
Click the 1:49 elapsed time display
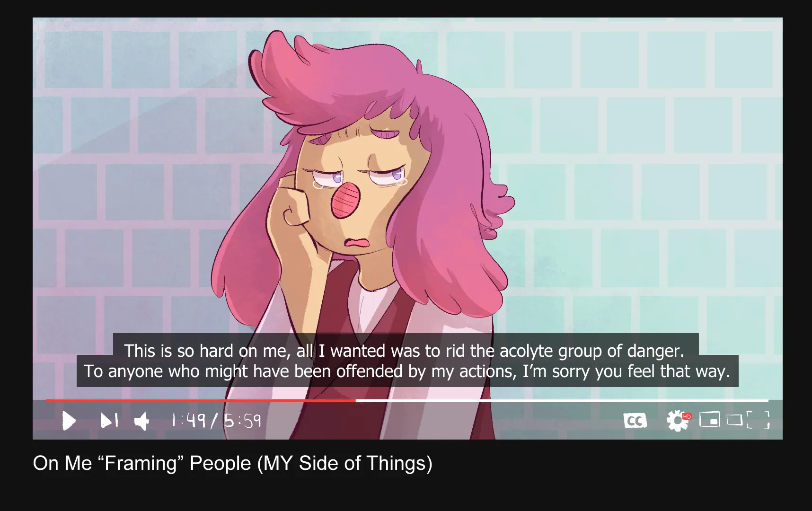coord(189,420)
